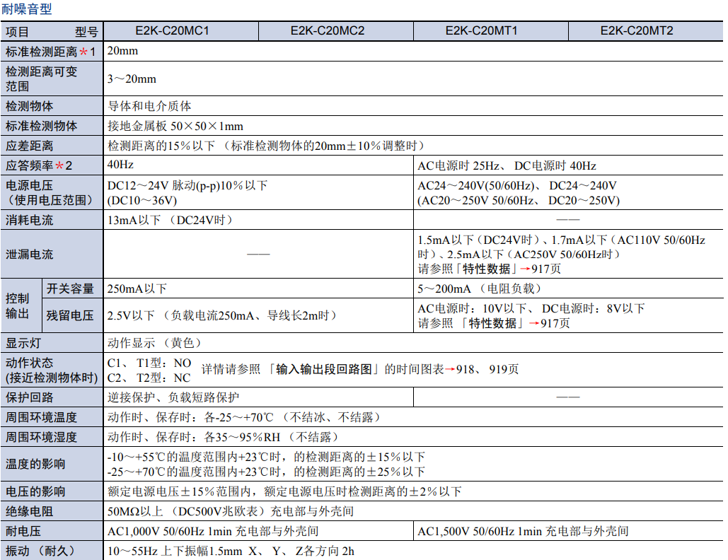The height and width of the screenshot is (560, 728).
Task: Click the 开关容量 sub-row label
Action: 70,288
